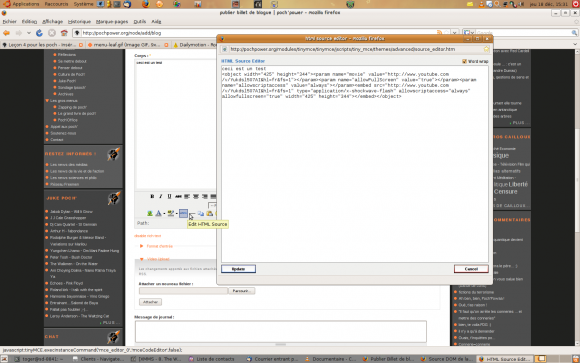Viewport: 580px width, 363px height.
Task: Click the disable rich-text link
Action: point(148,236)
